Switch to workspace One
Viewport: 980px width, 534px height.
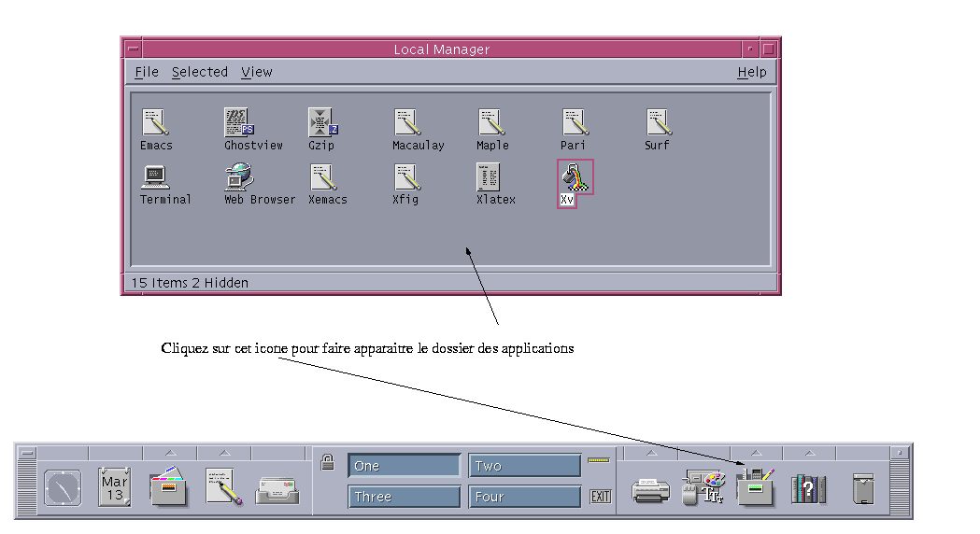[x=405, y=466]
